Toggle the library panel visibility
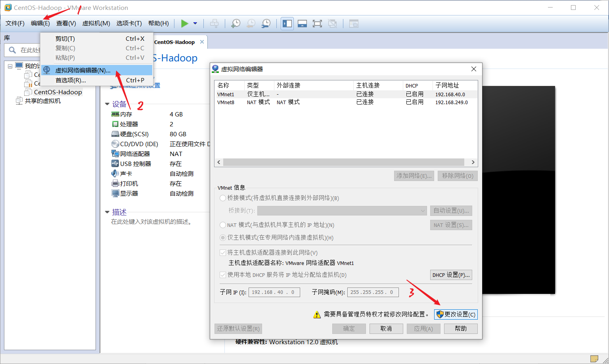Screen dimensions: 609x364 [287, 23]
